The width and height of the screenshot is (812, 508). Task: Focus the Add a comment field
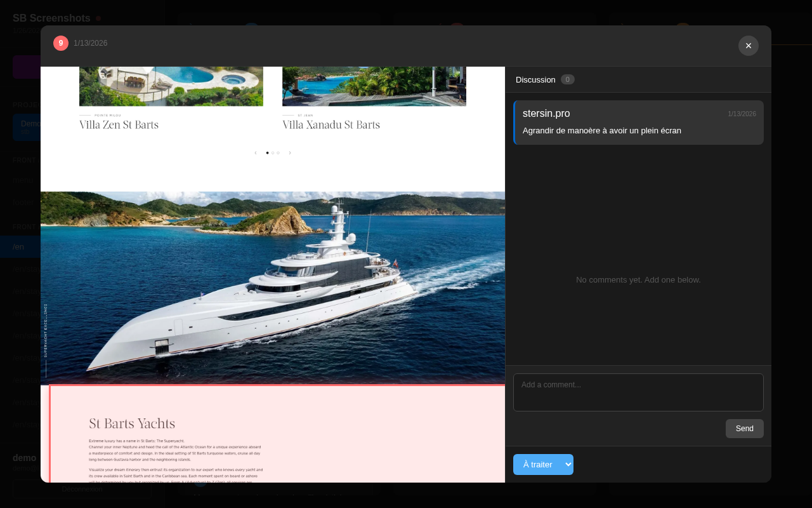[x=638, y=392]
